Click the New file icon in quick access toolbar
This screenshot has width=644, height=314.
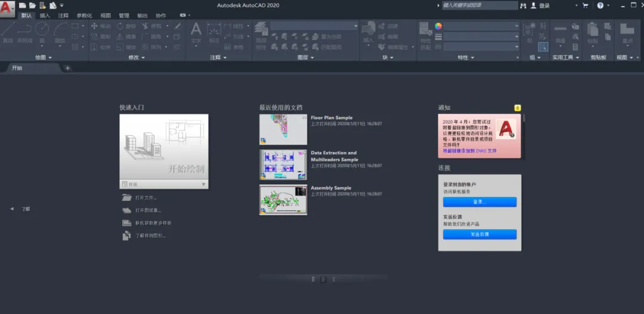pos(22,5)
